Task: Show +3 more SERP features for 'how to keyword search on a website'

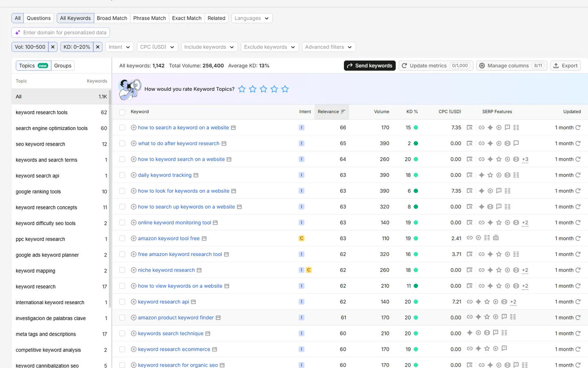Action: pos(525,159)
